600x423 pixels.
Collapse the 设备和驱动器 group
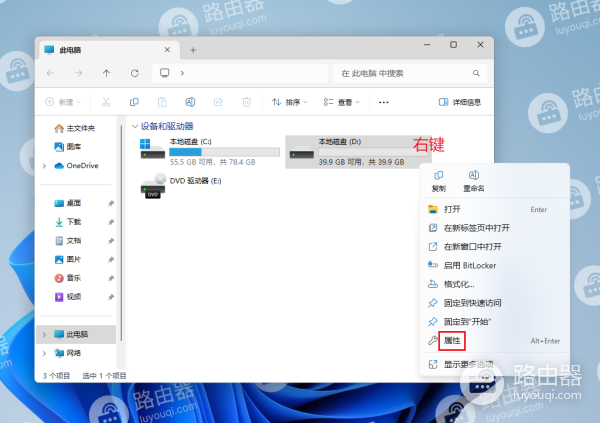tap(135, 126)
